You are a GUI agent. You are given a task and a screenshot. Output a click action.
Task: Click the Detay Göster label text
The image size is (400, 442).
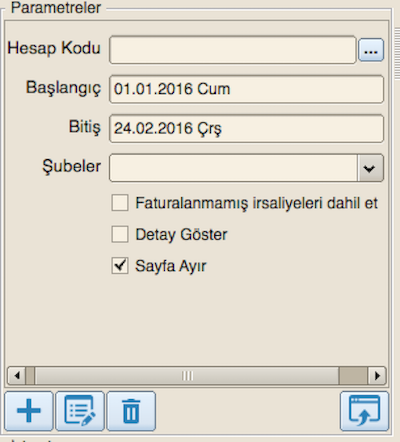[181, 235]
